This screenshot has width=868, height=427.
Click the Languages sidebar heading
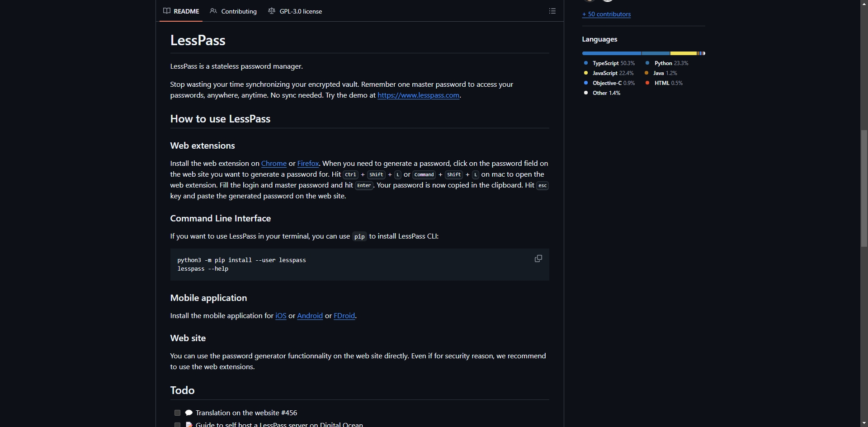(x=599, y=39)
